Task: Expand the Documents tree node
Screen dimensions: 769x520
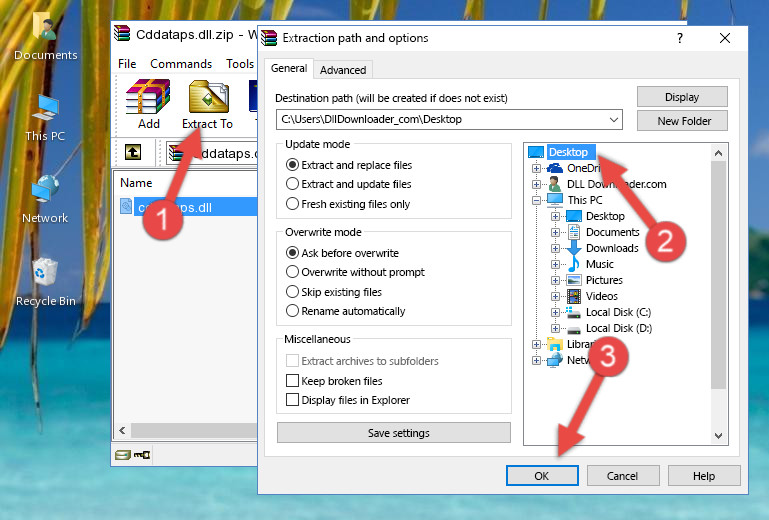Action: 555,233
